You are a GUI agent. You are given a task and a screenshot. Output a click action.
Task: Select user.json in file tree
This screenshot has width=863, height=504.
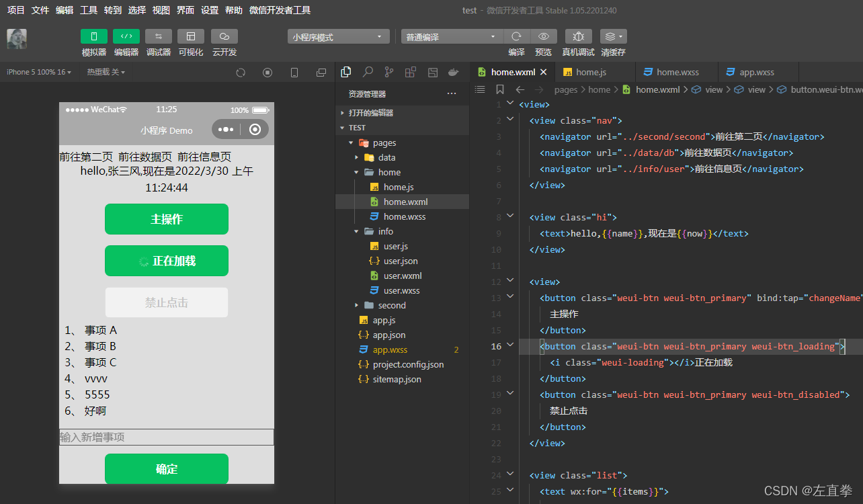point(403,261)
